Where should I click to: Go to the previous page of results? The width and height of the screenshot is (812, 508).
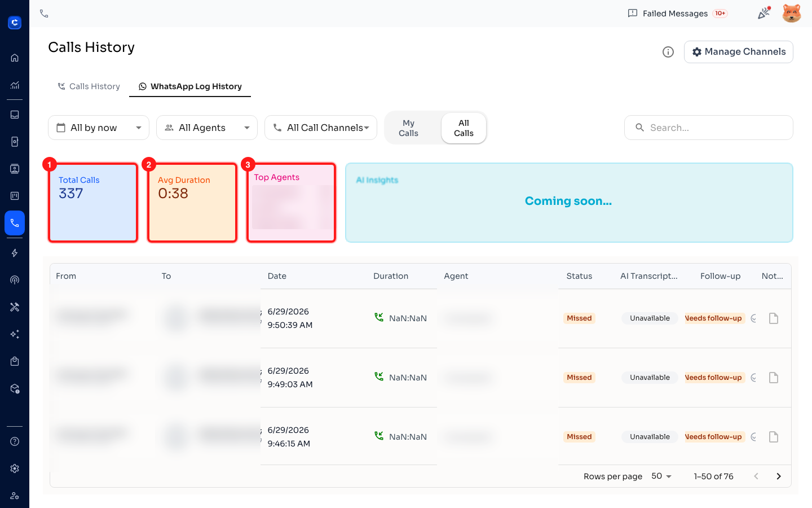tap(756, 476)
